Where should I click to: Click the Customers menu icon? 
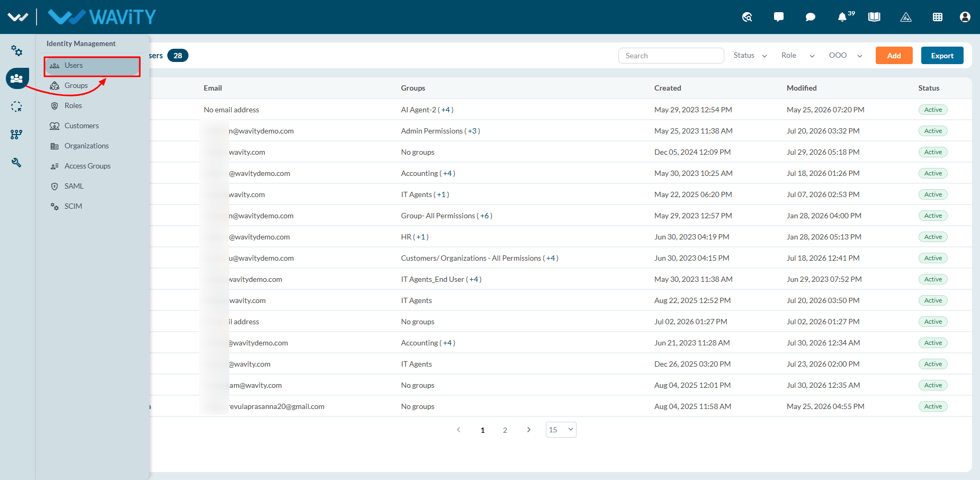click(x=55, y=126)
